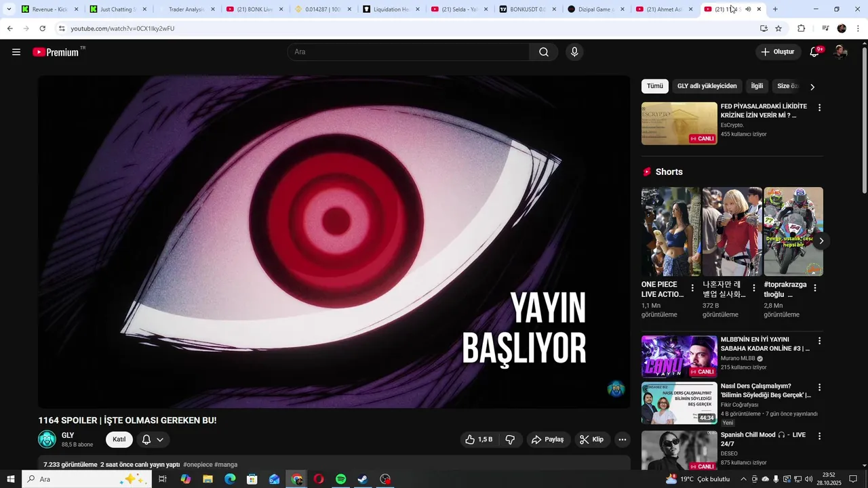Open Spotify from taskbar
This screenshot has width=868, height=488.
pos(341,479)
